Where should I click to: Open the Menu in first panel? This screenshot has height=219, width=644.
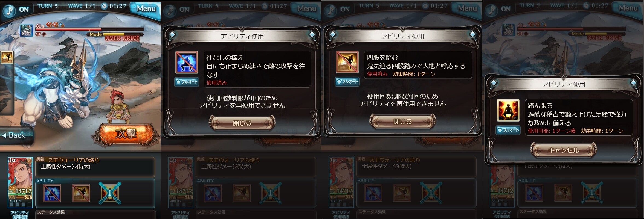[x=146, y=9]
